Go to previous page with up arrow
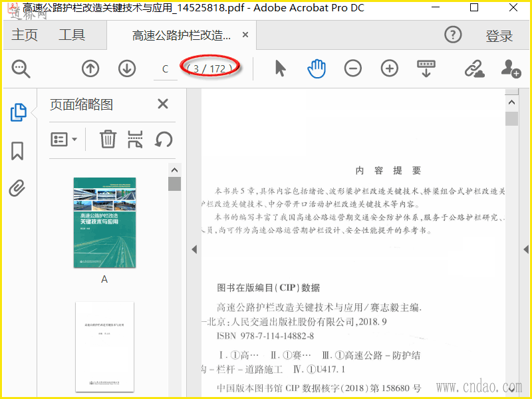532x399 pixels. pyautogui.click(x=90, y=68)
